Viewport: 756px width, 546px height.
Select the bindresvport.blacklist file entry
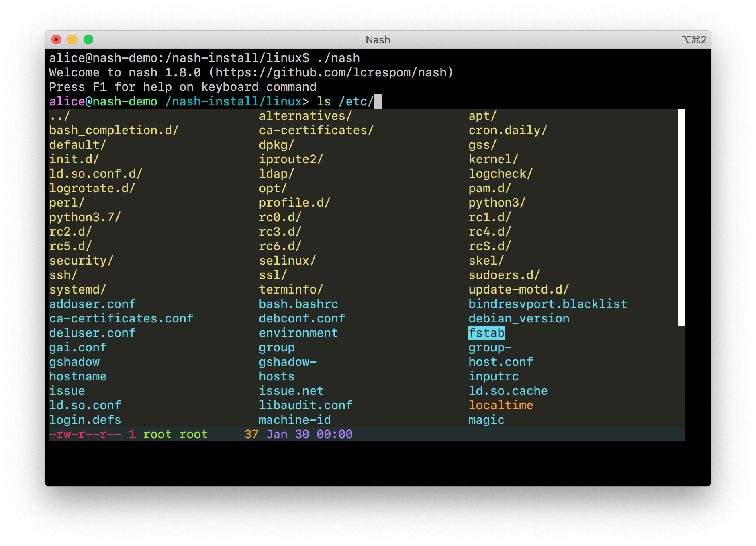(x=548, y=304)
